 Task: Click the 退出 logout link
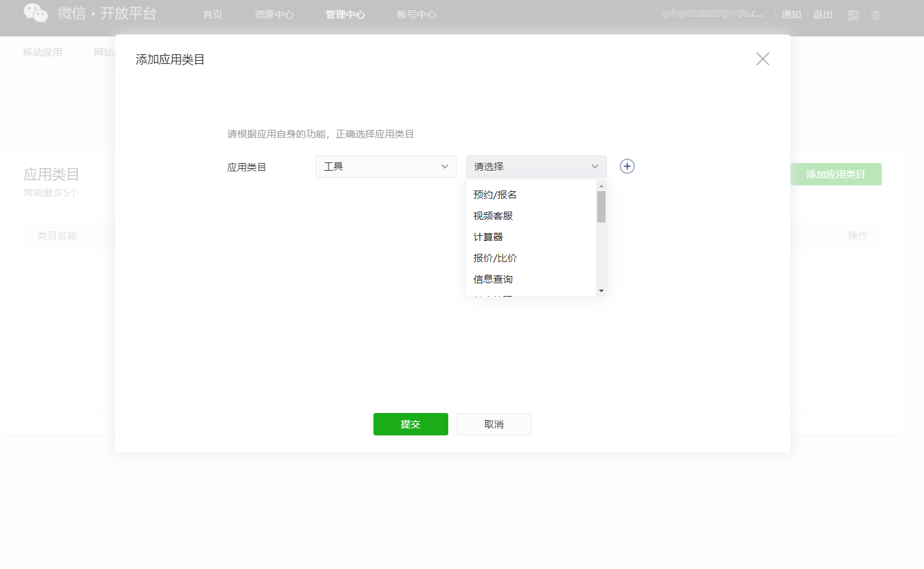pyautogui.click(x=822, y=15)
